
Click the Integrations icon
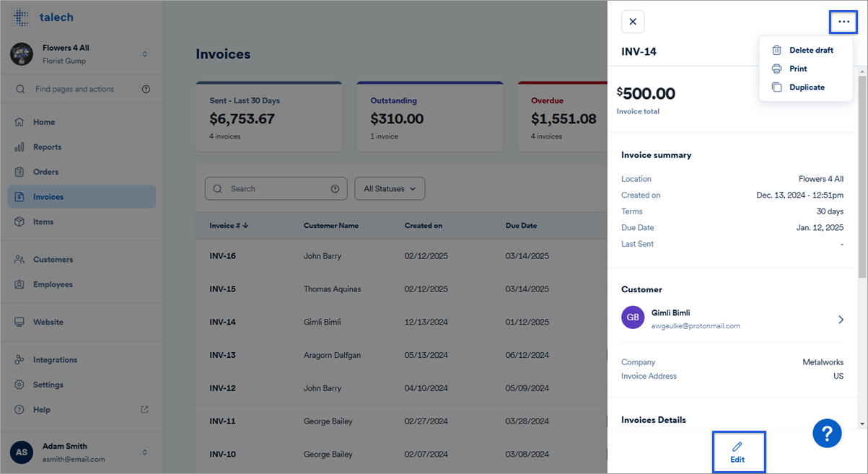pos(19,360)
